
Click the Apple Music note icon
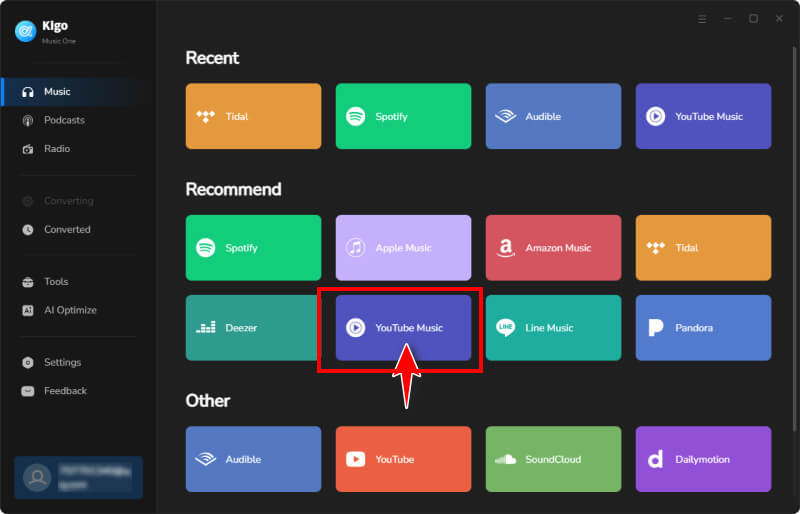(x=356, y=248)
